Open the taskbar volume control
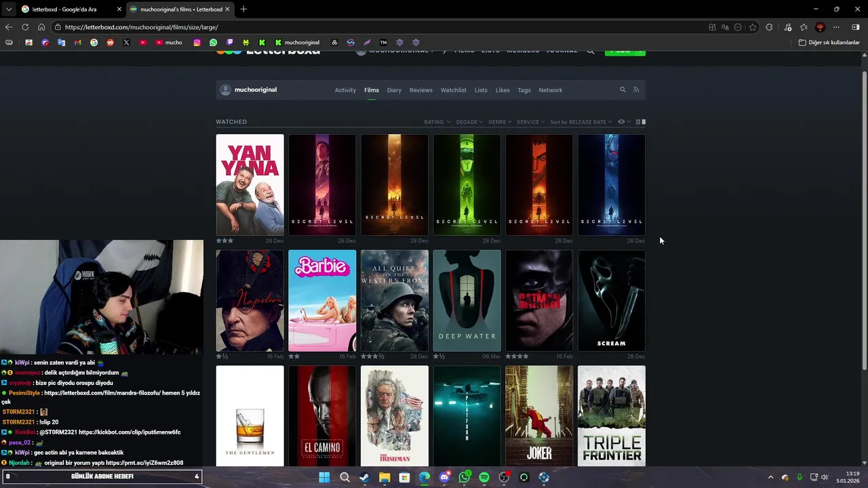Image resolution: width=868 pixels, height=488 pixels. (825, 477)
